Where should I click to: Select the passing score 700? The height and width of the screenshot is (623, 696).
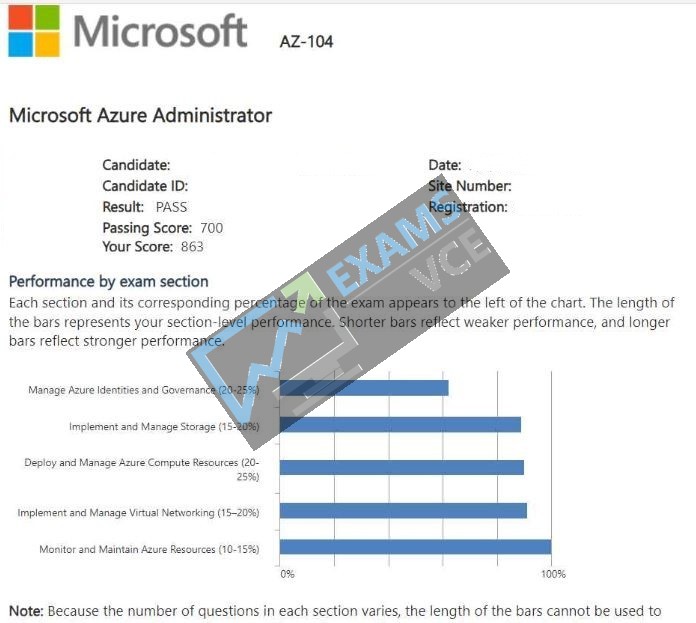point(211,228)
